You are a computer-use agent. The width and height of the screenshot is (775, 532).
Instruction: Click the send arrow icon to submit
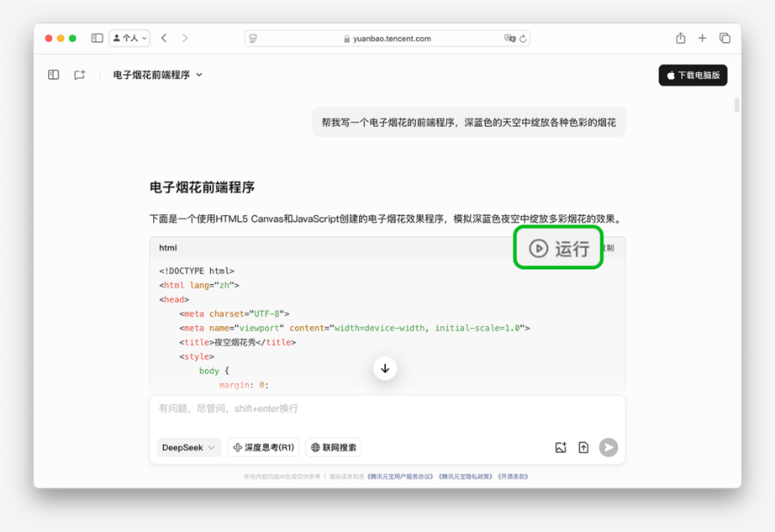point(608,447)
